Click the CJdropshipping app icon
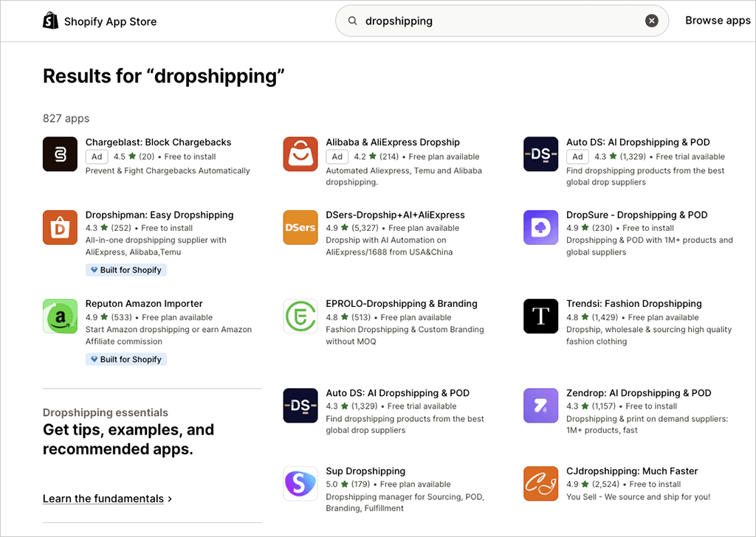The height and width of the screenshot is (537, 756). point(541,484)
